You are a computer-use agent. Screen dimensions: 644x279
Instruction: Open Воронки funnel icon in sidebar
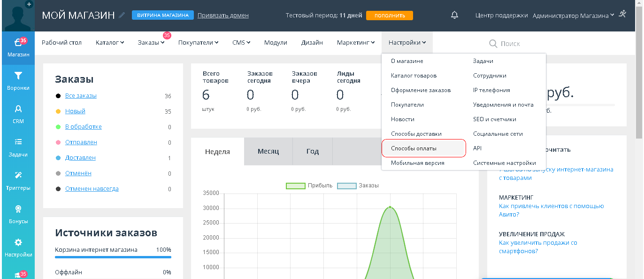point(18,76)
